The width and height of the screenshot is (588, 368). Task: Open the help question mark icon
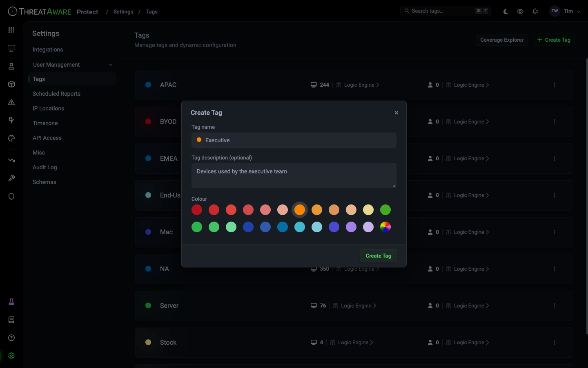click(11, 338)
